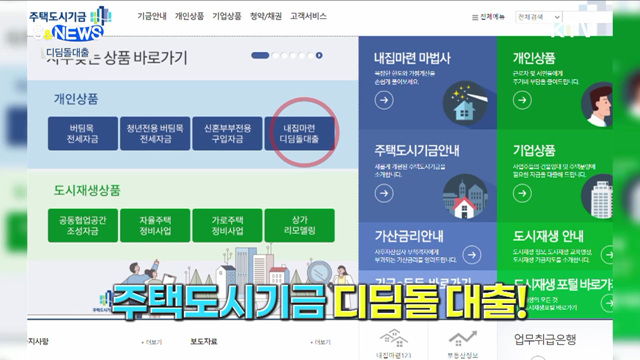This screenshot has width=640, height=360.
Task: Open the 개인상품 top menu
Action: coord(189,16)
